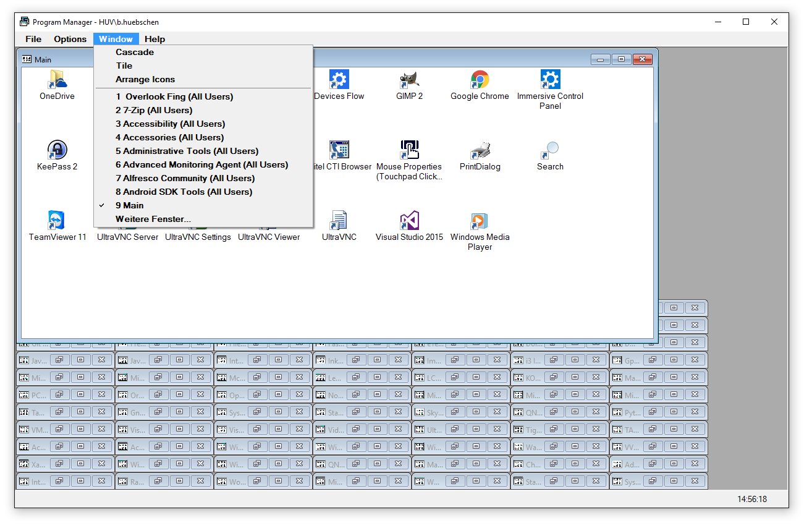Click the minimized 'Pyt...' group icon
Screen dimensions: 812x528
pyautogui.click(x=617, y=412)
